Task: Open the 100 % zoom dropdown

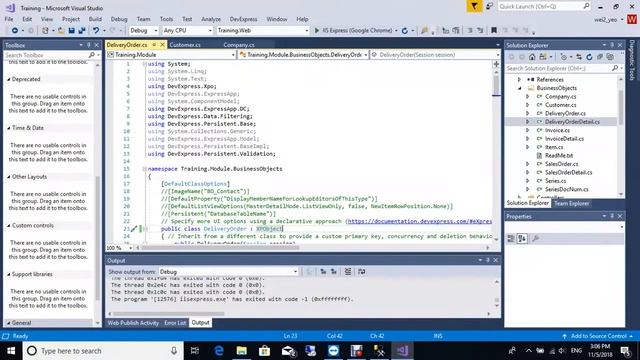Action: pyautogui.click(x=119, y=248)
